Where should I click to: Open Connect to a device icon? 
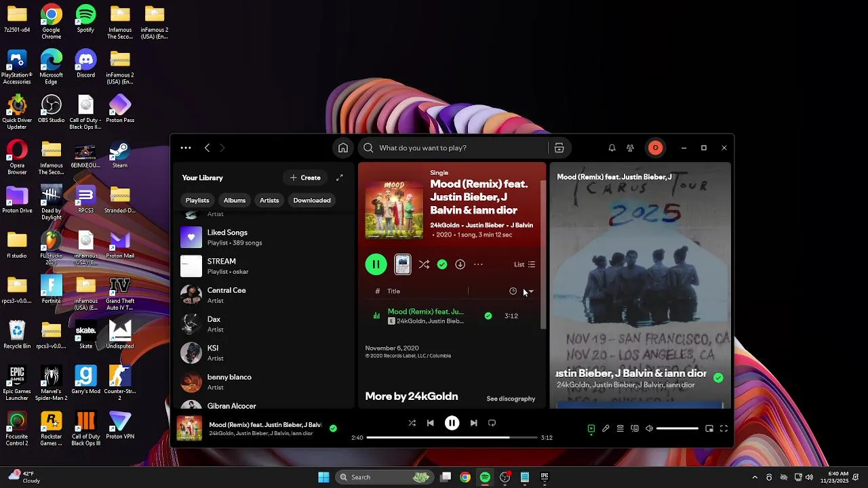635,428
